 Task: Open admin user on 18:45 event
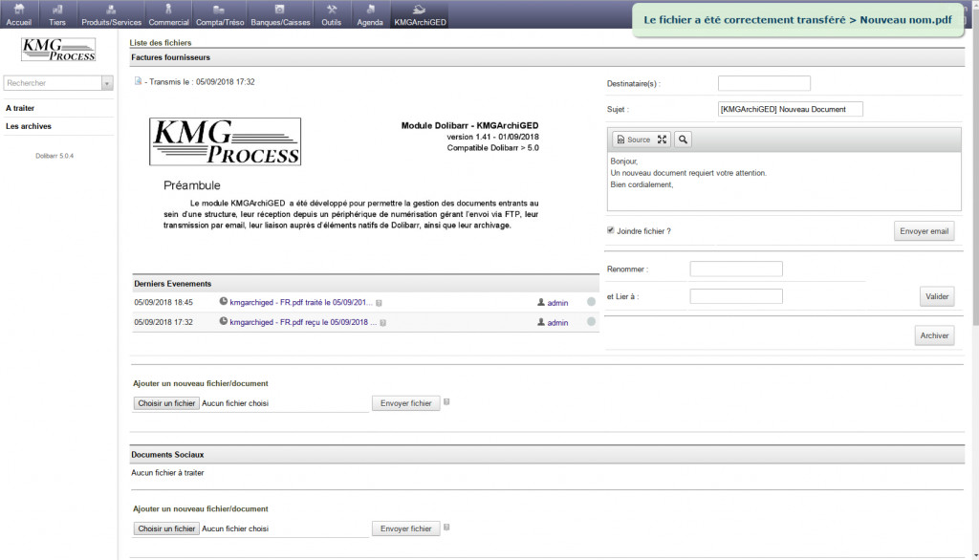(557, 303)
